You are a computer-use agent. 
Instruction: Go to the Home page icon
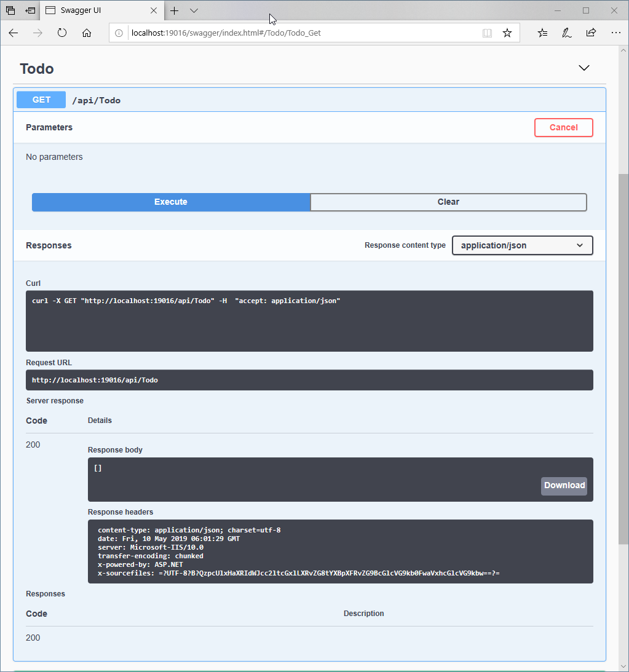pos(87,33)
